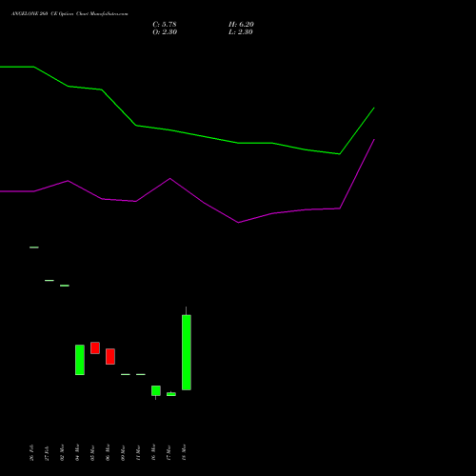Click the '06 Mar' date axis label
This screenshot has width=476, height=476.
click(x=108, y=452)
